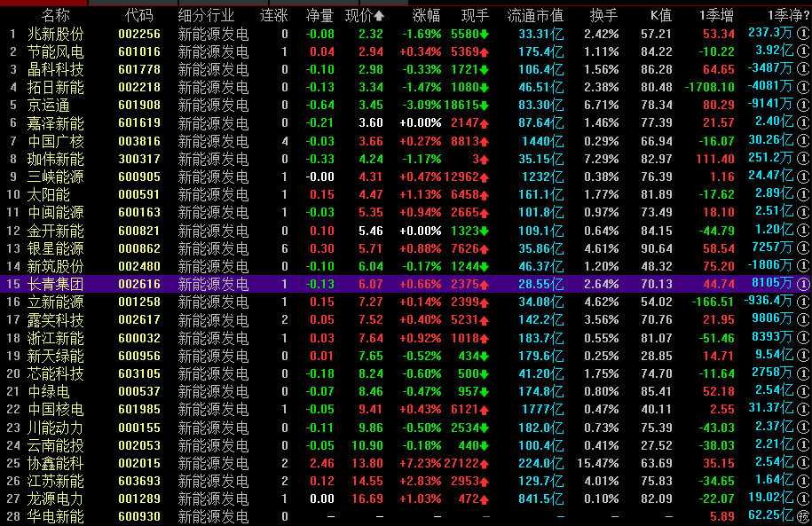Click the 2.46 net volume value
This screenshot has height=526, width=812.
[322, 463]
